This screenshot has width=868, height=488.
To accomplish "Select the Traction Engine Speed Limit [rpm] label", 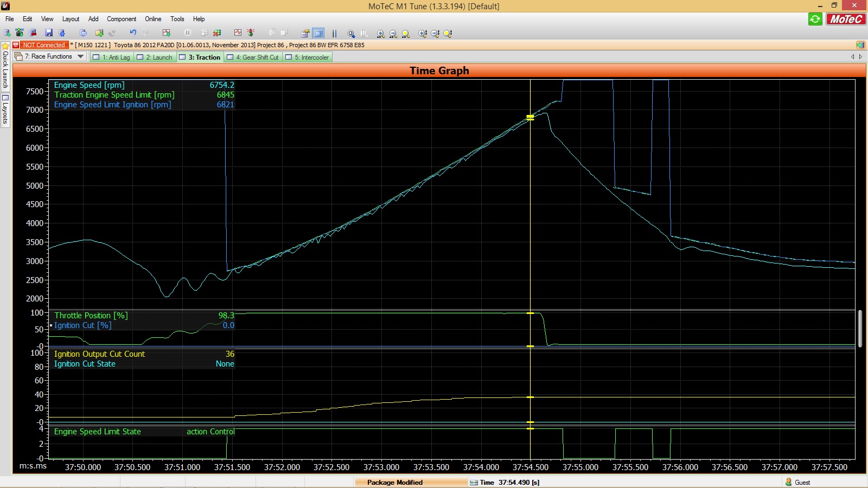I will pyautogui.click(x=114, y=95).
